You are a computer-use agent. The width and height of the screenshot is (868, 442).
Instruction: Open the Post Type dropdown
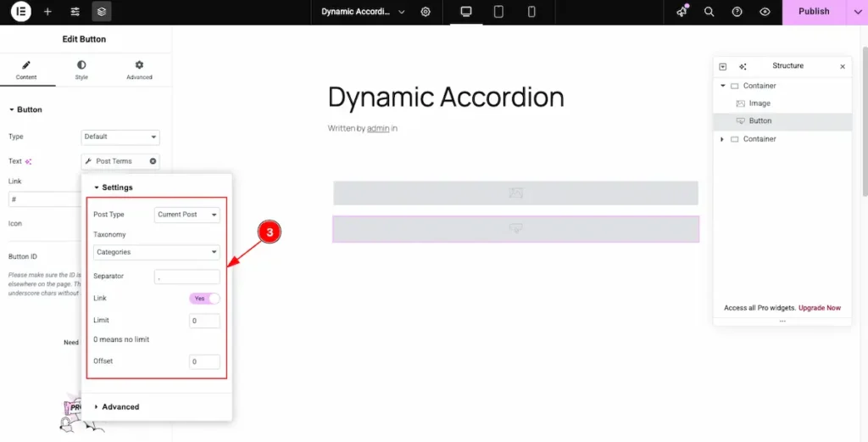click(x=187, y=215)
